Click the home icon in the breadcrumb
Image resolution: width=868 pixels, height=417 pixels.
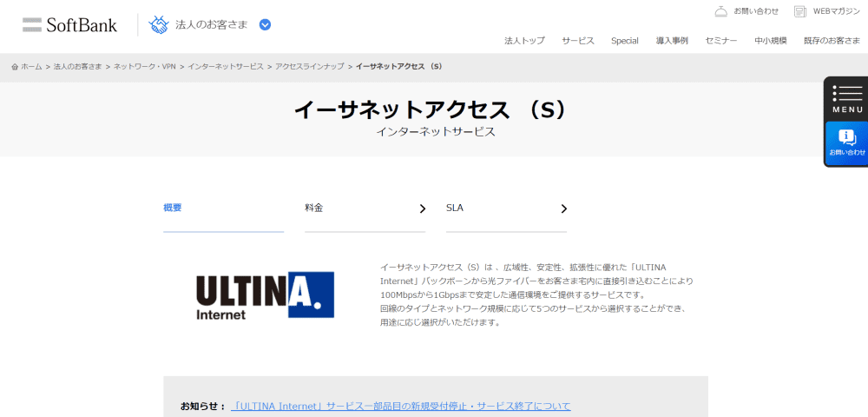pos(15,66)
